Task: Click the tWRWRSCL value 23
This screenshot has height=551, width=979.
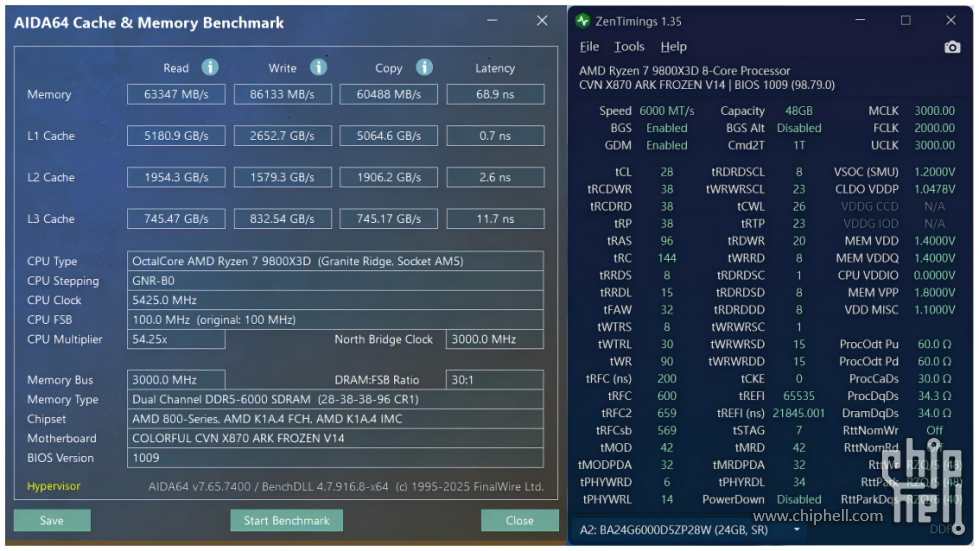Action: click(799, 189)
